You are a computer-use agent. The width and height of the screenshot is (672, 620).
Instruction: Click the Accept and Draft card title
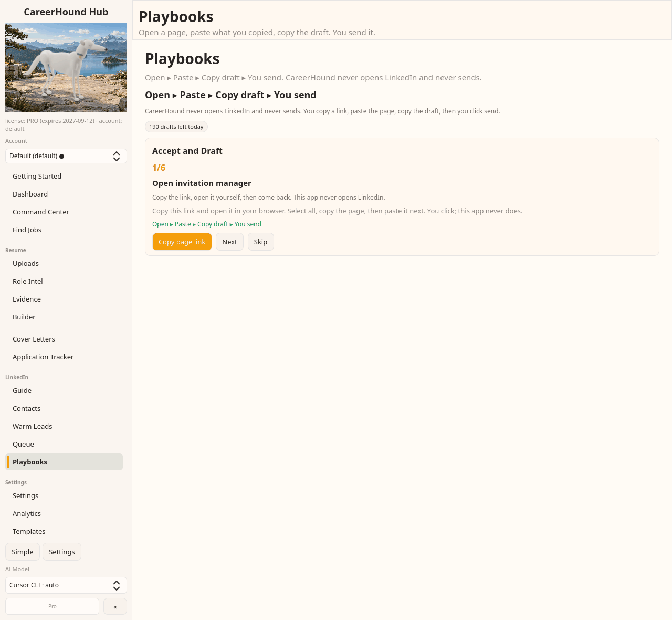(x=187, y=151)
